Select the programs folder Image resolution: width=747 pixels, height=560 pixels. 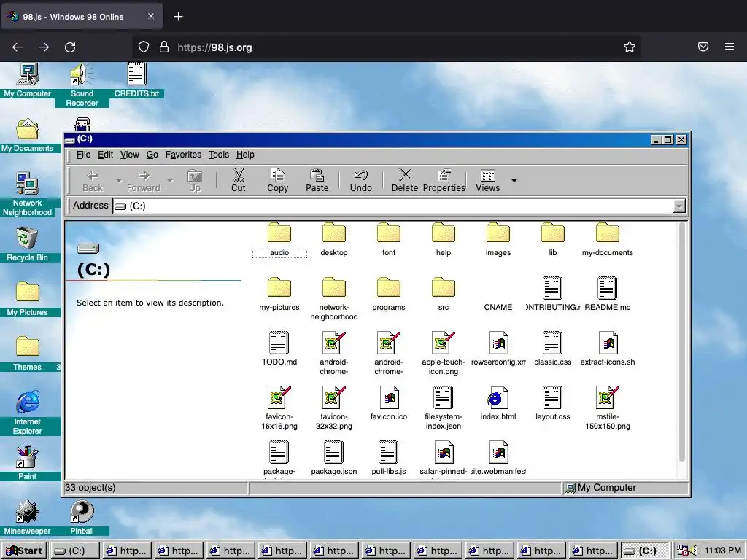[389, 295]
